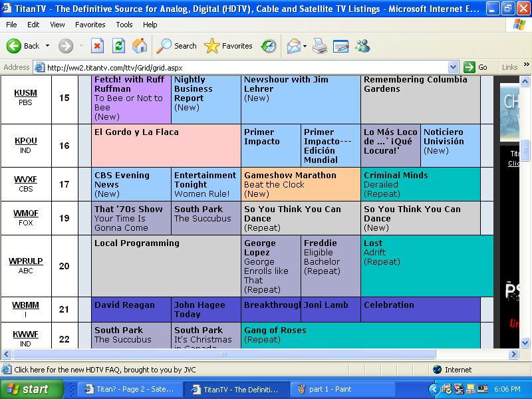Select the Fetch! with Ruff Ruffman listing
532x399 pixels.
pos(131,99)
